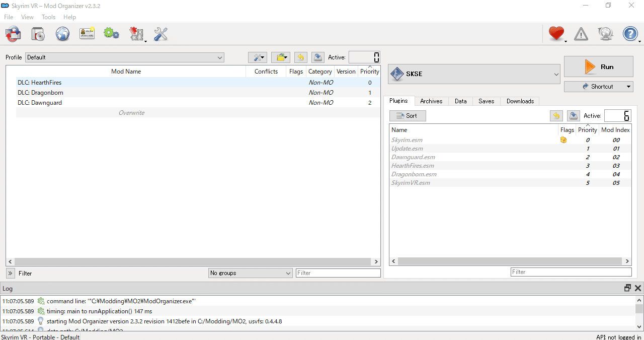This screenshot has width=644, height=340.
Task: Open the File menu
Action: [9, 17]
